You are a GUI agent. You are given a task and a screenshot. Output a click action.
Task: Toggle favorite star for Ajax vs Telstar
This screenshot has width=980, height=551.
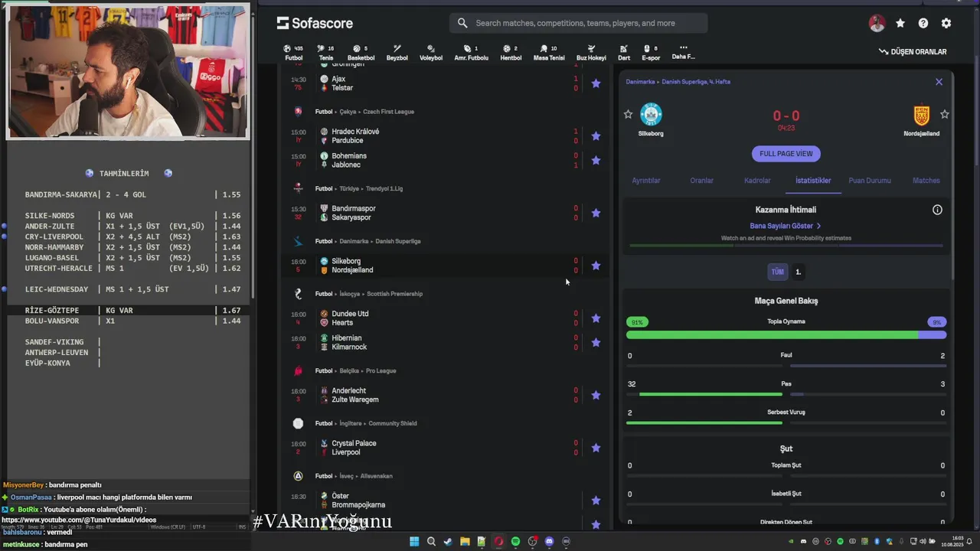[596, 83]
